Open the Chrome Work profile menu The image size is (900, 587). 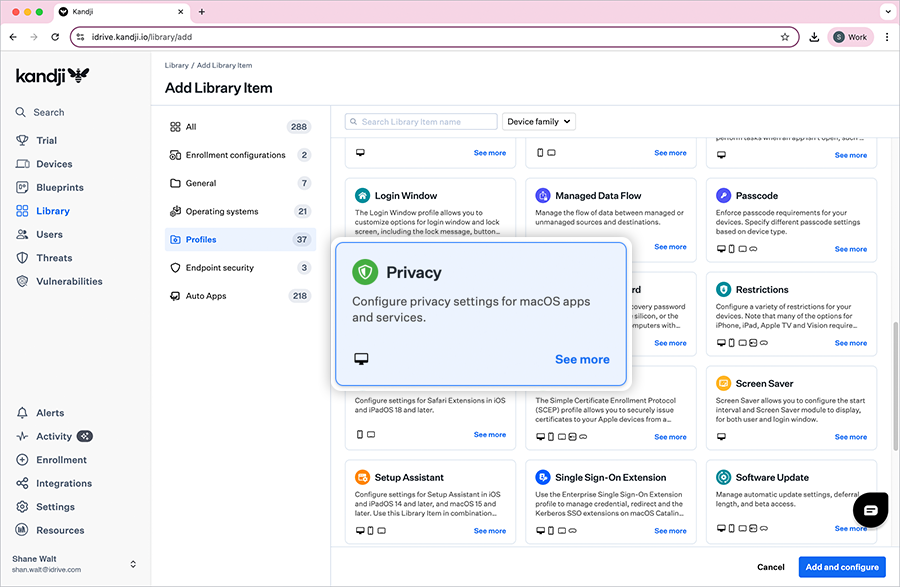coord(850,37)
